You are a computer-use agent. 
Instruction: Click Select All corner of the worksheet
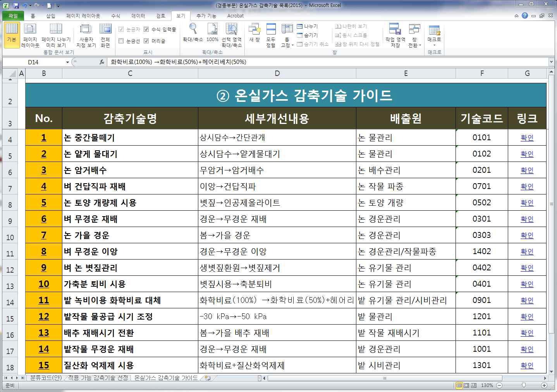10,73
